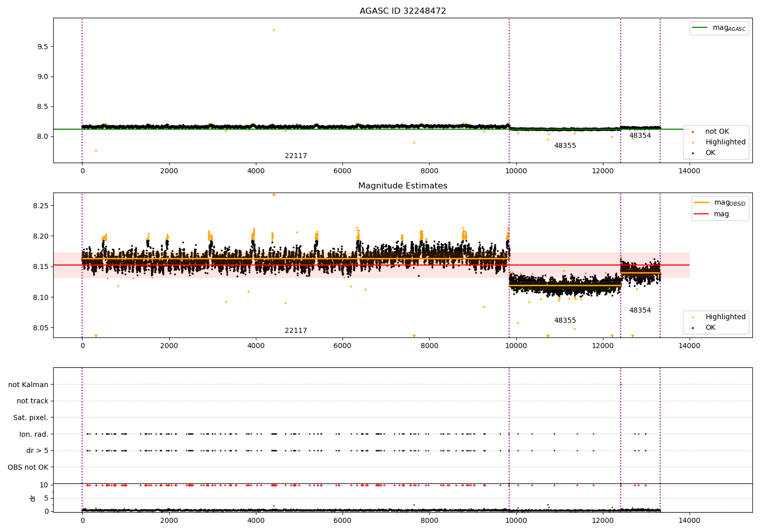Image resolution: width=760 pixels, height=532 pixels.
Task: Select "Highlighted" in the Magnitude Estimates legend
Action: click(726, 317)
